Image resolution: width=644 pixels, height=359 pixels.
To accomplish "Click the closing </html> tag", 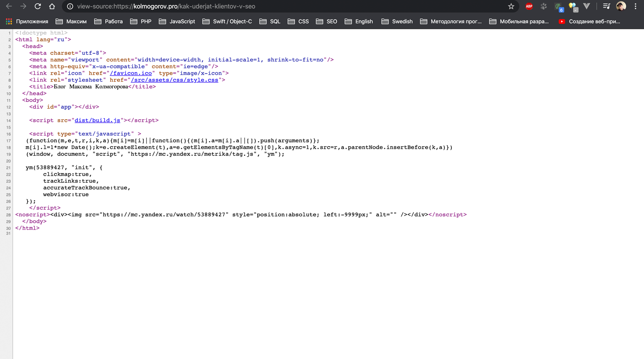I will coord(27,229).
